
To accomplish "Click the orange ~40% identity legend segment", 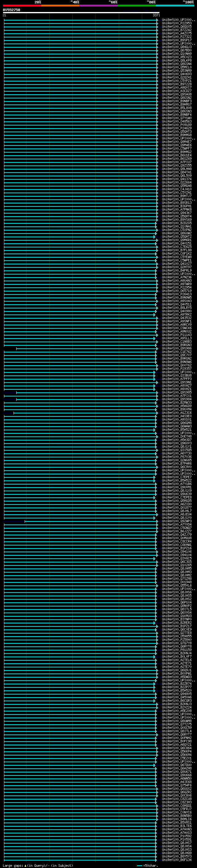I will (x=60, y=6).
